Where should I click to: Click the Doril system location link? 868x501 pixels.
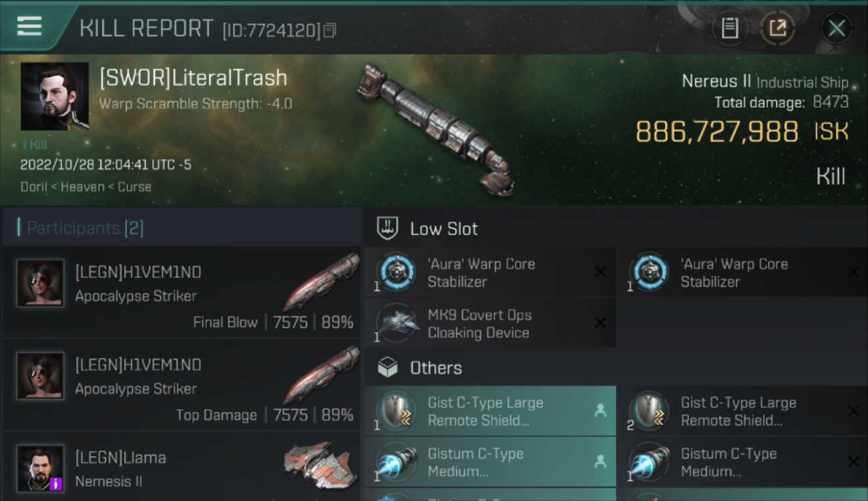click(x=33, y=187)
